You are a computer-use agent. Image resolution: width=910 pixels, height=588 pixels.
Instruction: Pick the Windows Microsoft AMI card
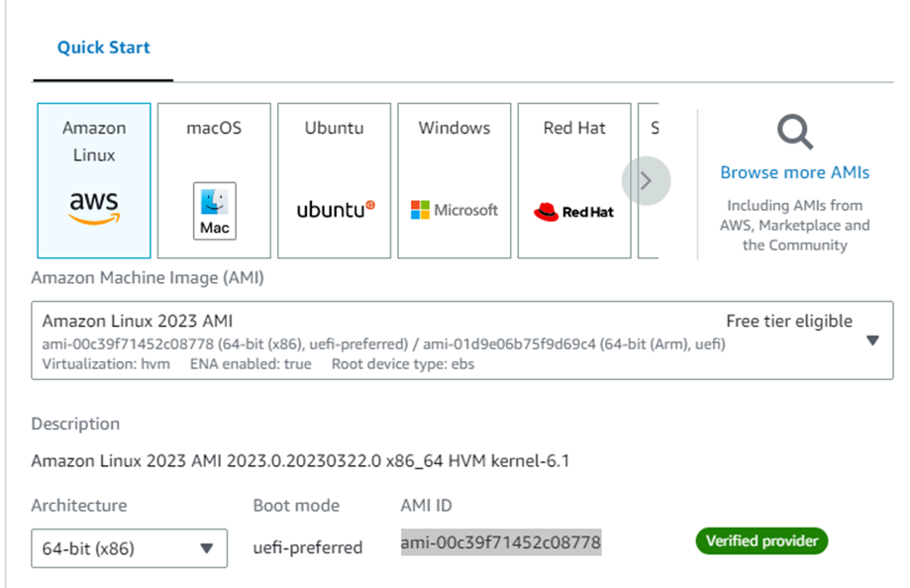455,180
